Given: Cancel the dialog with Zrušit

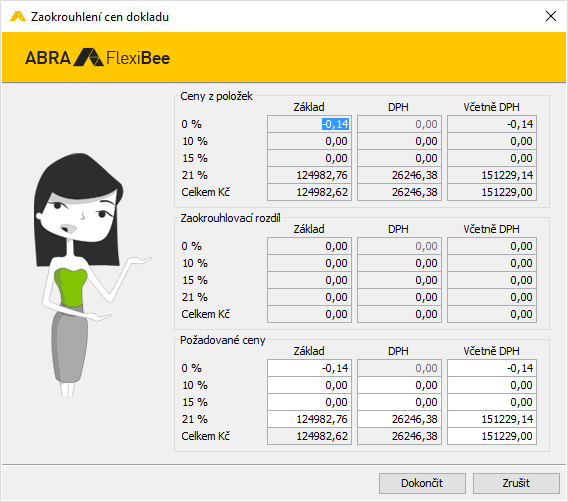Looking at the screenshot, I should pyautogui.click(x=516, y=483).
